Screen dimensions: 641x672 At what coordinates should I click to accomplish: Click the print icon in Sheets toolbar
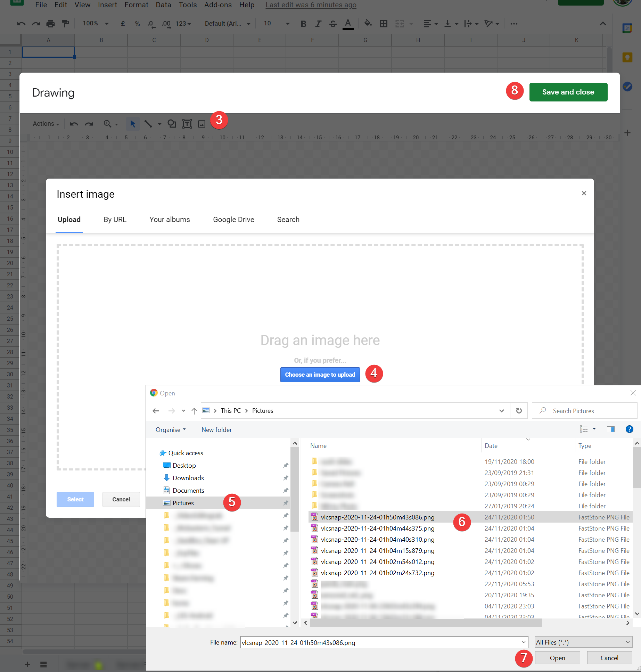[51, 24]
